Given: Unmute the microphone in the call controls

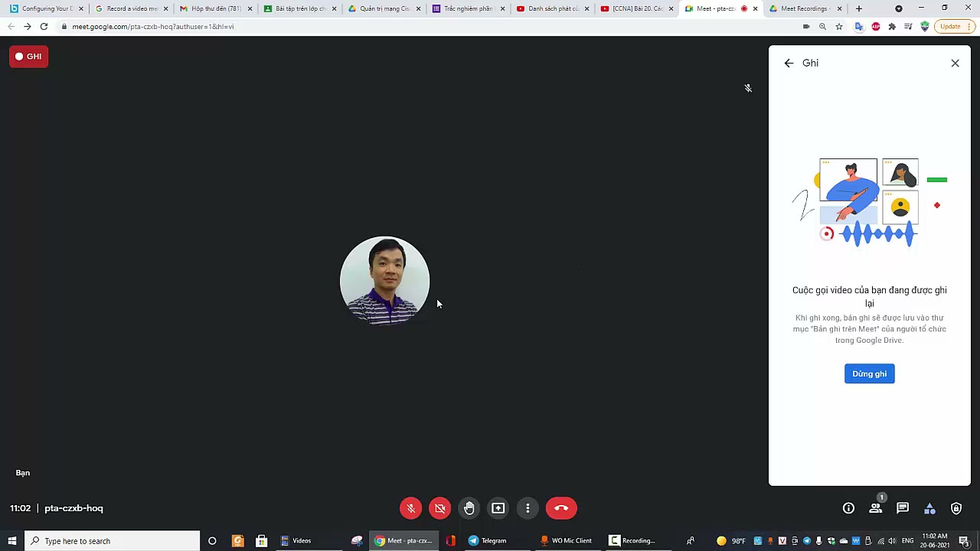Looking at the screenshot, I should (410, 507).
